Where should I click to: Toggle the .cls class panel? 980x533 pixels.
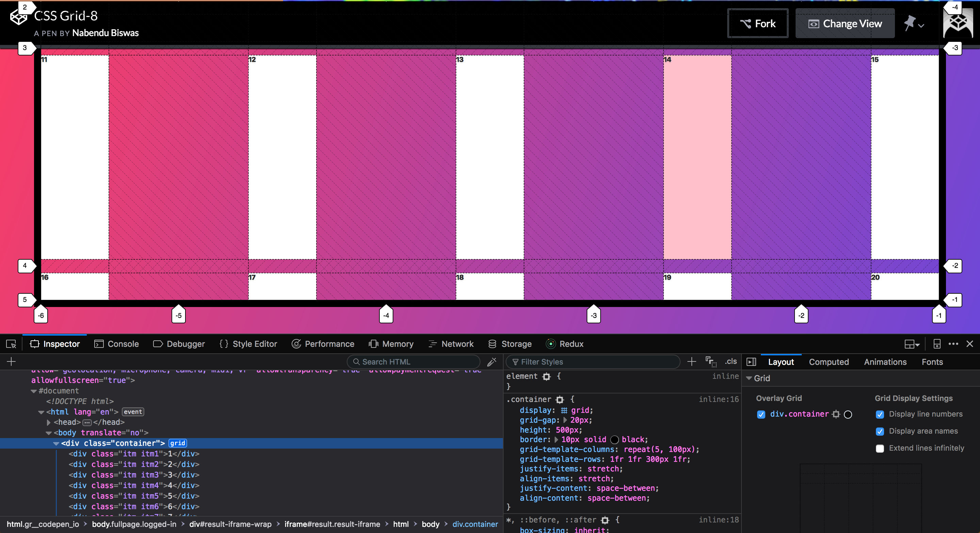[731, 361]
